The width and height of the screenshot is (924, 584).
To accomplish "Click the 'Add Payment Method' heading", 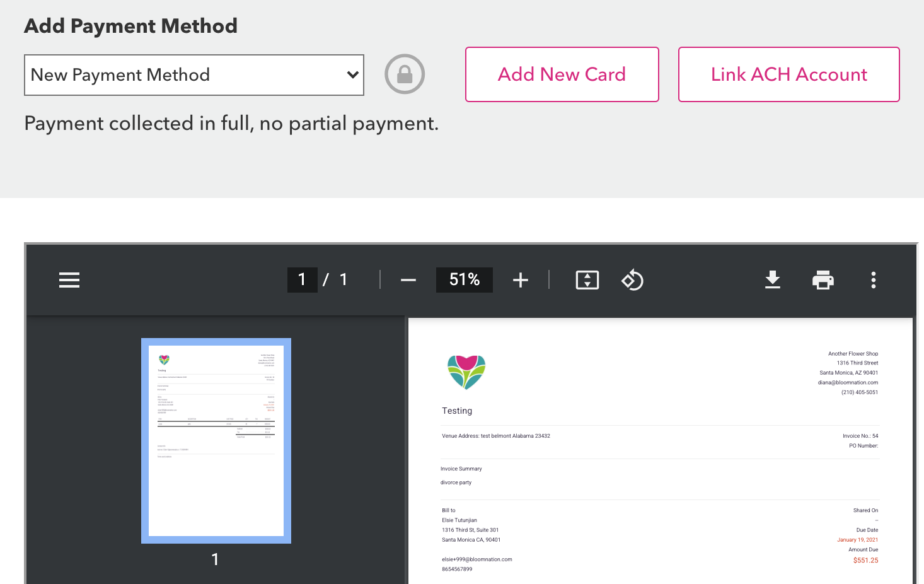I will pyautogui.click(x=131, y=26).
